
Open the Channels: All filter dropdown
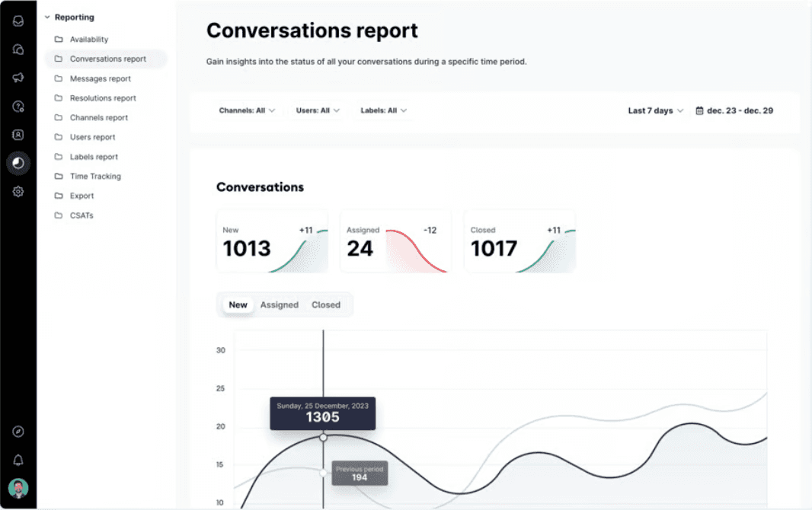coord(247,110)
